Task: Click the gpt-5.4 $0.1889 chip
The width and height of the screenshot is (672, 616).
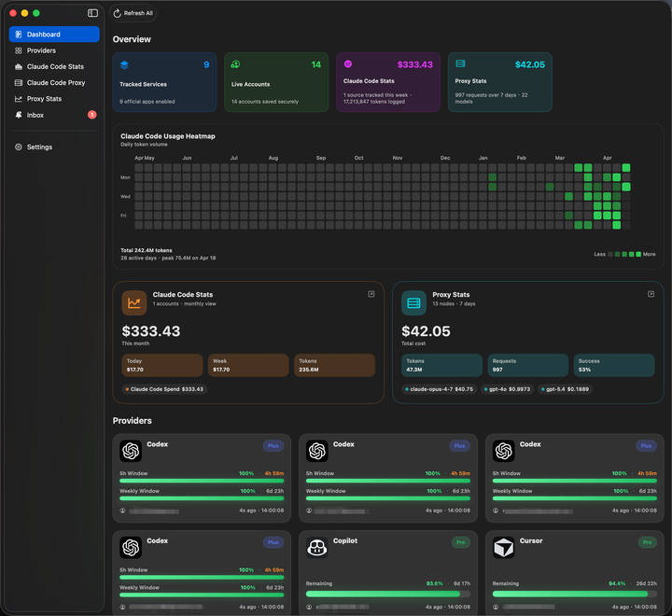Action: 565,389
